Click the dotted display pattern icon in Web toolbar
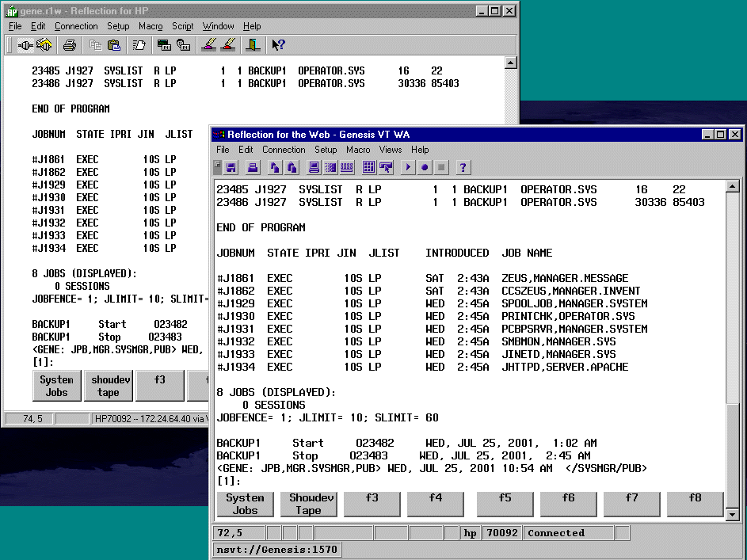Screen dimensions: 747x560 pos(330,167)
